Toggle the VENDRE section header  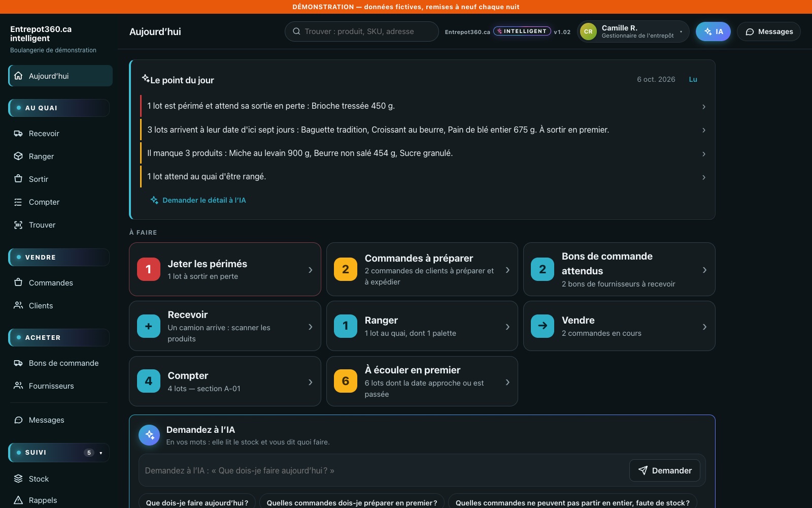coord(59,258)
